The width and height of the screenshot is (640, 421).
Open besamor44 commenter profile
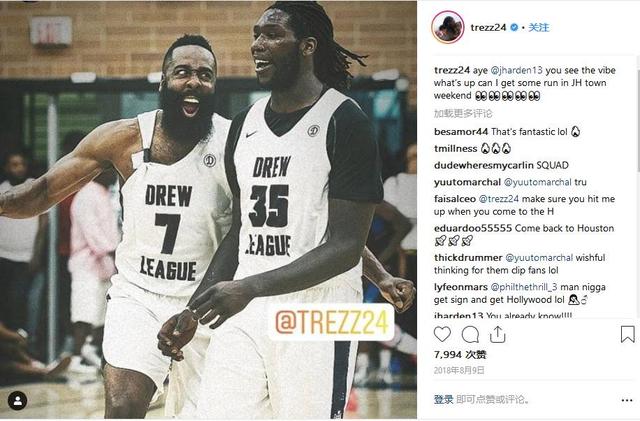click(x=461, y=131)
